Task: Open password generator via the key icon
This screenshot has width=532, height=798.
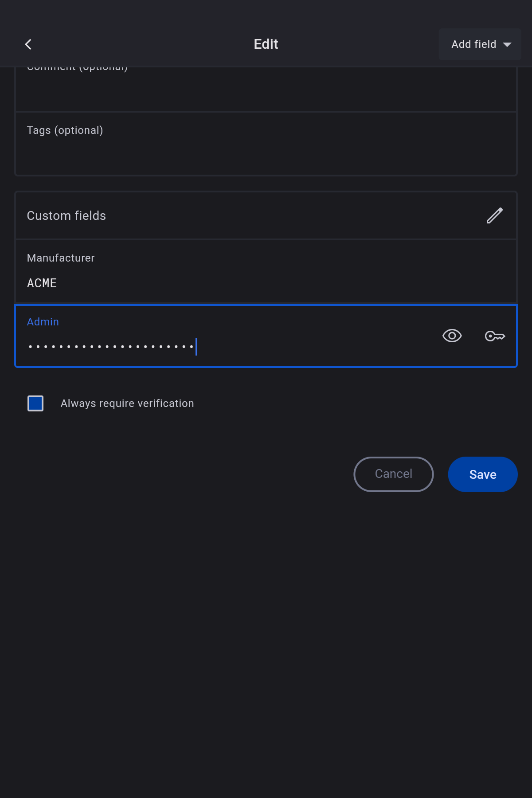Action: tap(495, 336)
